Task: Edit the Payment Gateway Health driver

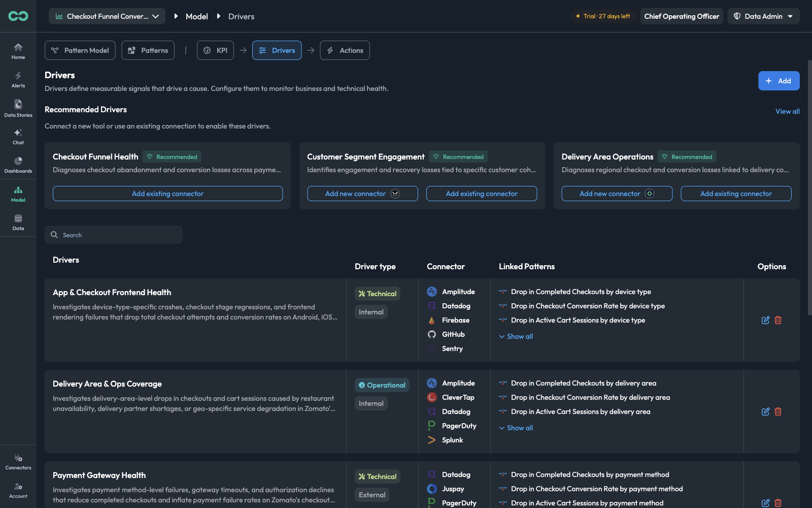Action: pos(765,503)
